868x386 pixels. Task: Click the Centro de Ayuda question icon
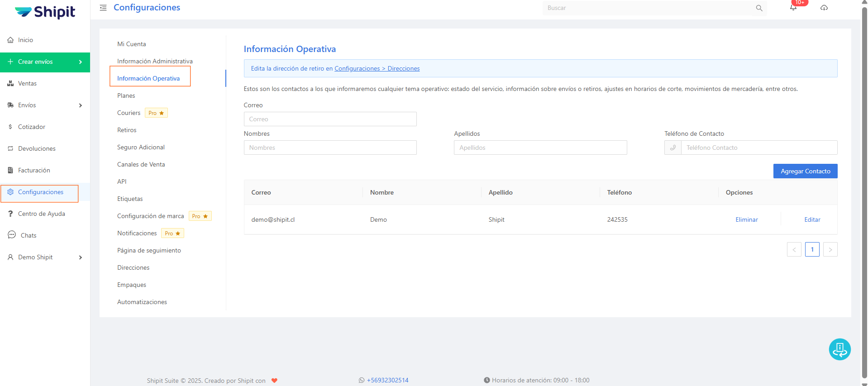[x=10, y=214]
